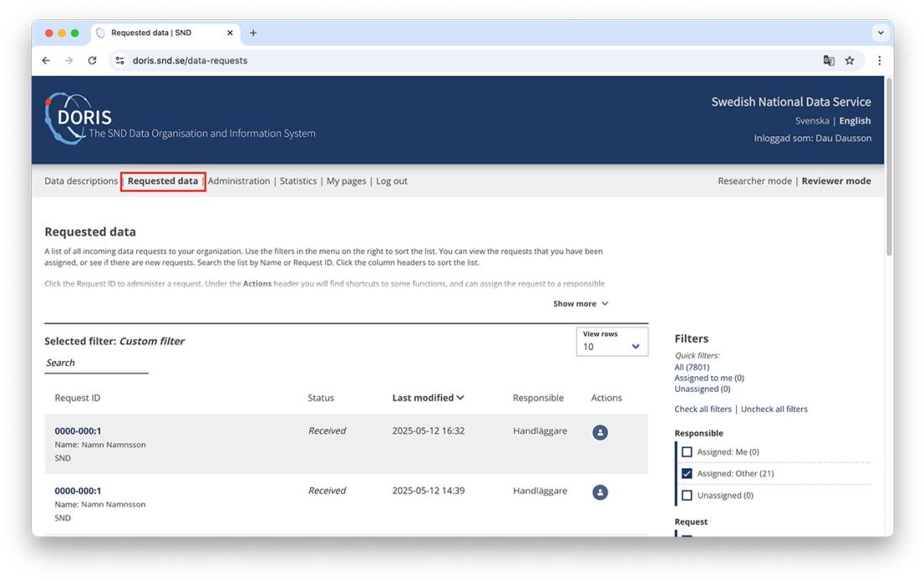Open request 0000-000:1 modified at 14:39
The width and height of the screenshot is (924, 580).
point(78,491)
